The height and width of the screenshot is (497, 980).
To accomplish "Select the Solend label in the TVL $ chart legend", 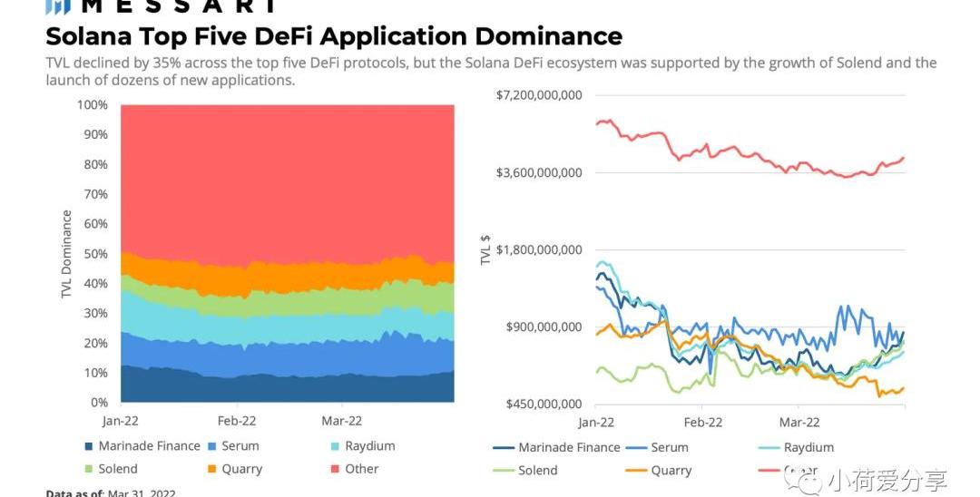I will pos(537,471).
